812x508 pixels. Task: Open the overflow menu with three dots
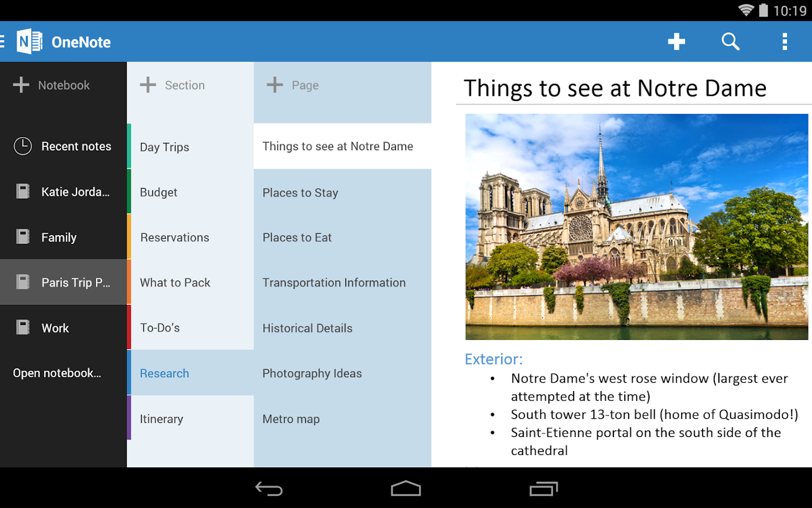pos(784,41)
